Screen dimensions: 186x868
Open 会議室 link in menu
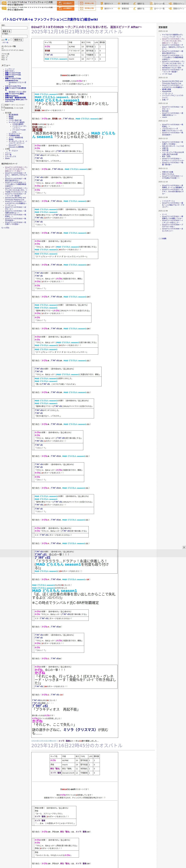(11, 118)
